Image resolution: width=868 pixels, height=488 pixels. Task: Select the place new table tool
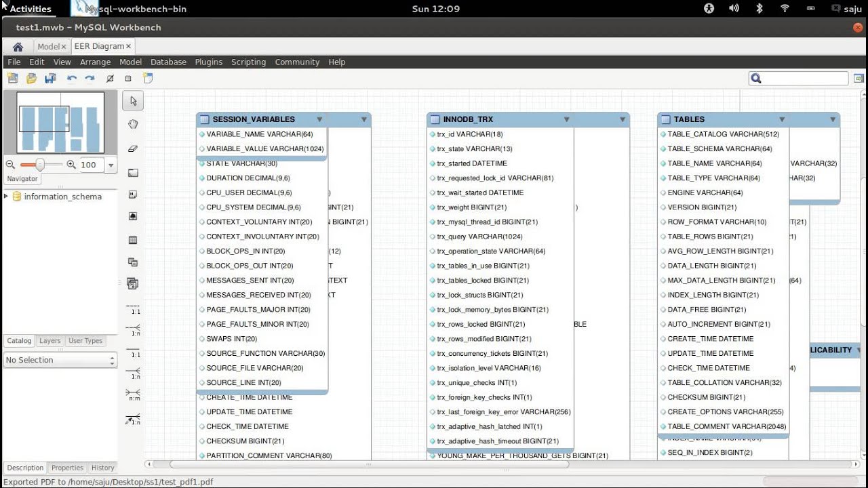tap(133, 240)
